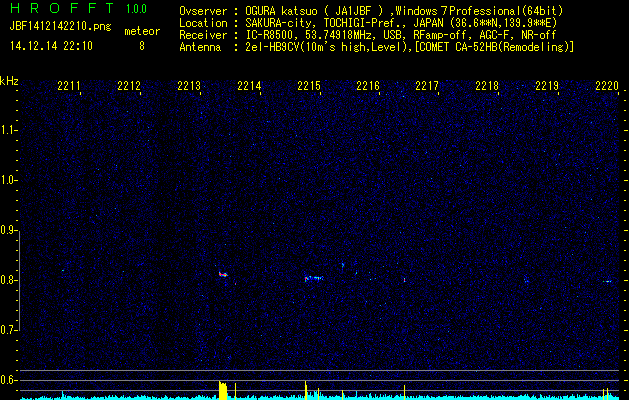Screen dimensions: 629x400
Task: Click the 0.8 kHz frequency label
Action: [8, 280]
